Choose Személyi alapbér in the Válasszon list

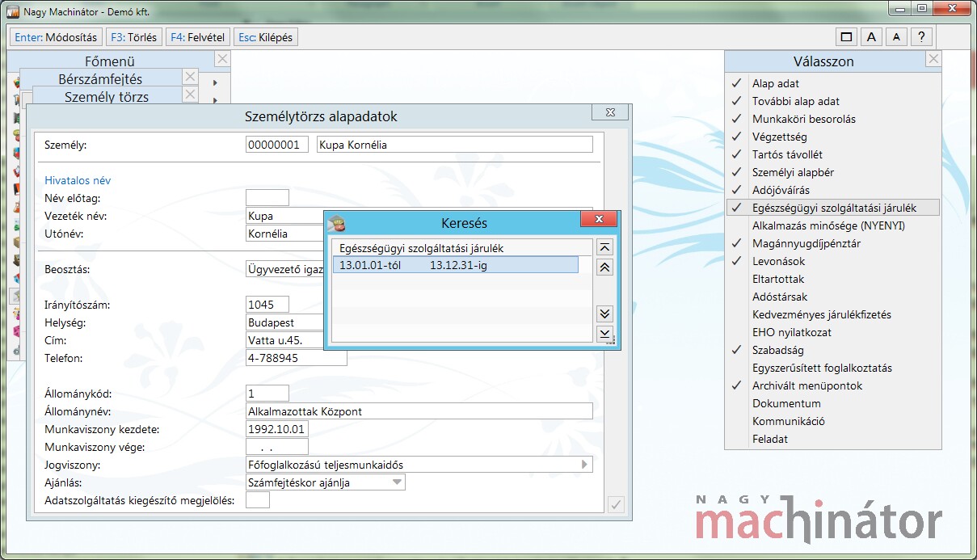pos(833,172)
